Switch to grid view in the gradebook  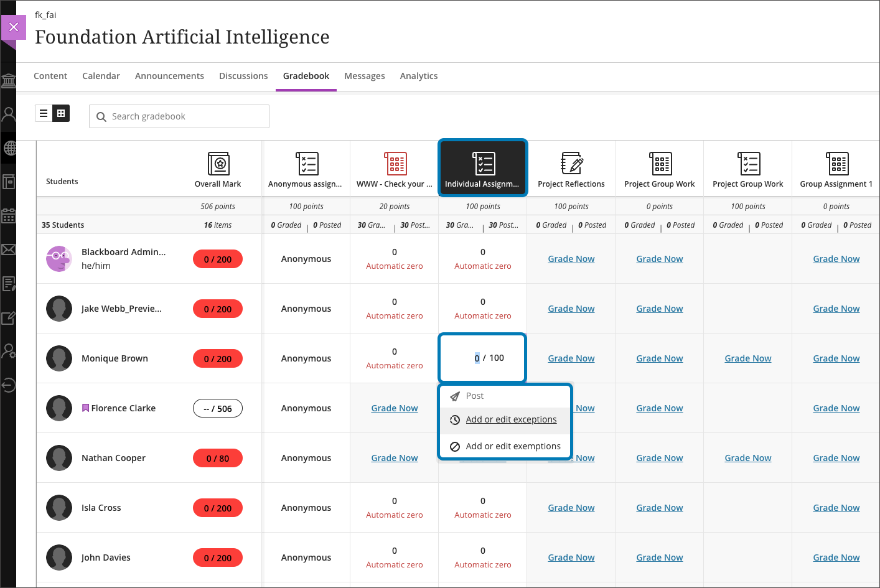tap(61, 113)
